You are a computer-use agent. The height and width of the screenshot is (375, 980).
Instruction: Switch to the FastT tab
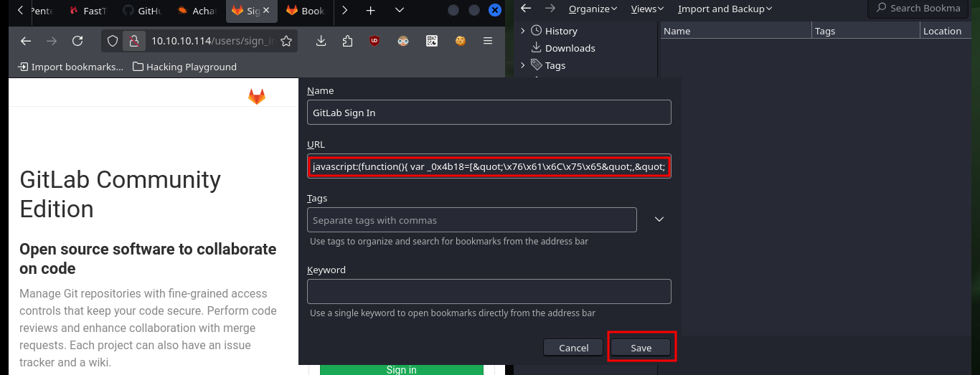pyautogui.click(x=88, y=11)
